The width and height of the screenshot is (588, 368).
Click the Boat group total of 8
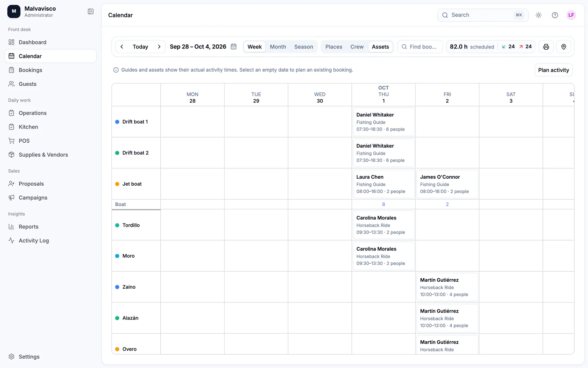click(384, 204)
